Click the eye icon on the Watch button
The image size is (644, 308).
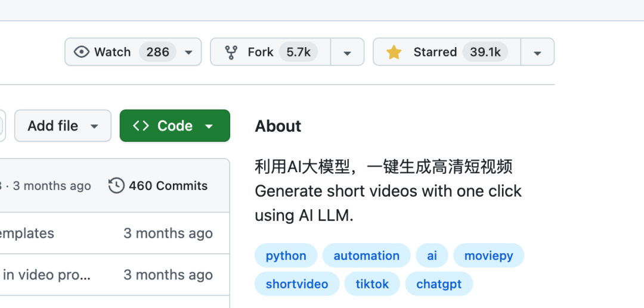point(82,52)
